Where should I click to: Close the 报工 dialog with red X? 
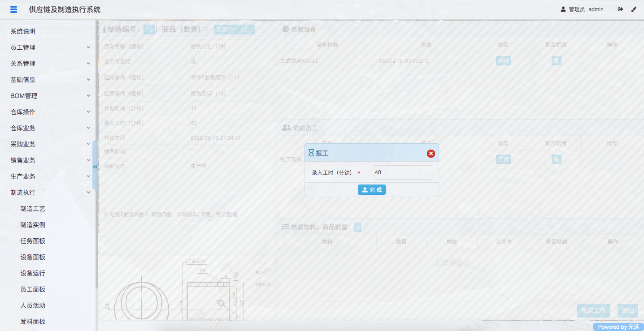click(x=431, y=154)
